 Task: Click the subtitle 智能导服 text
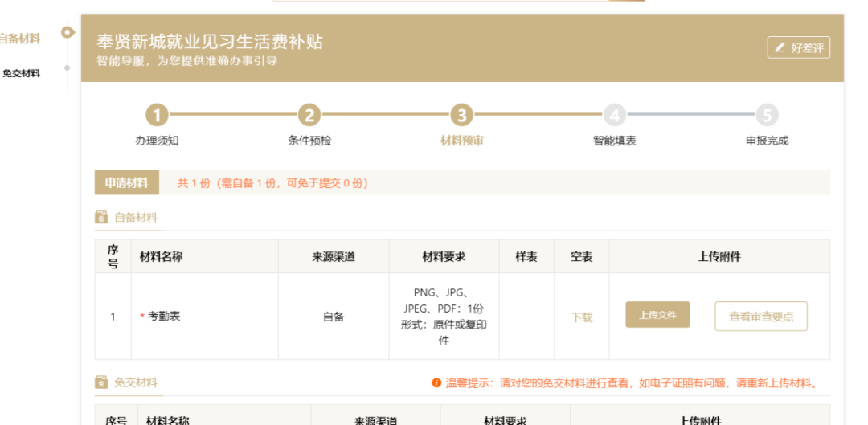186,61
